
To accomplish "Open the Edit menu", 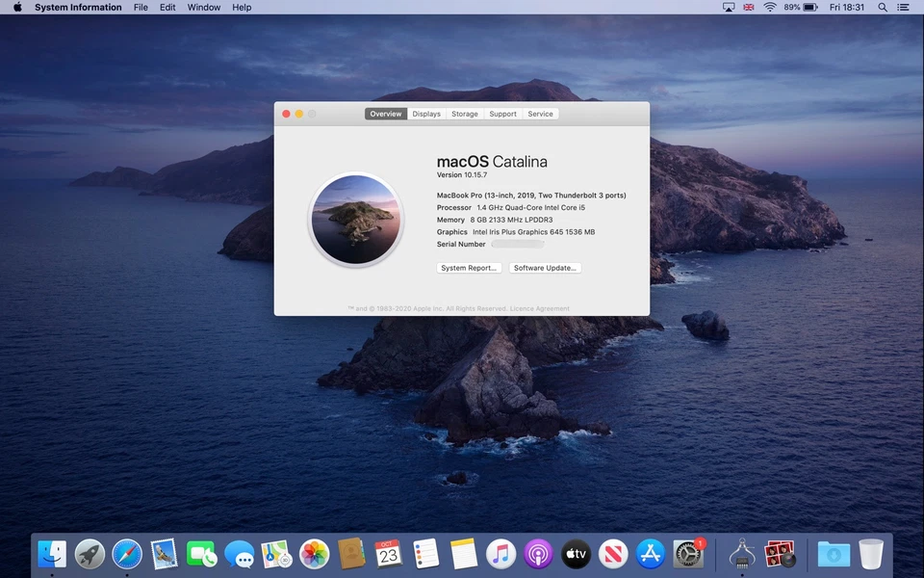I will coord(167,7).
